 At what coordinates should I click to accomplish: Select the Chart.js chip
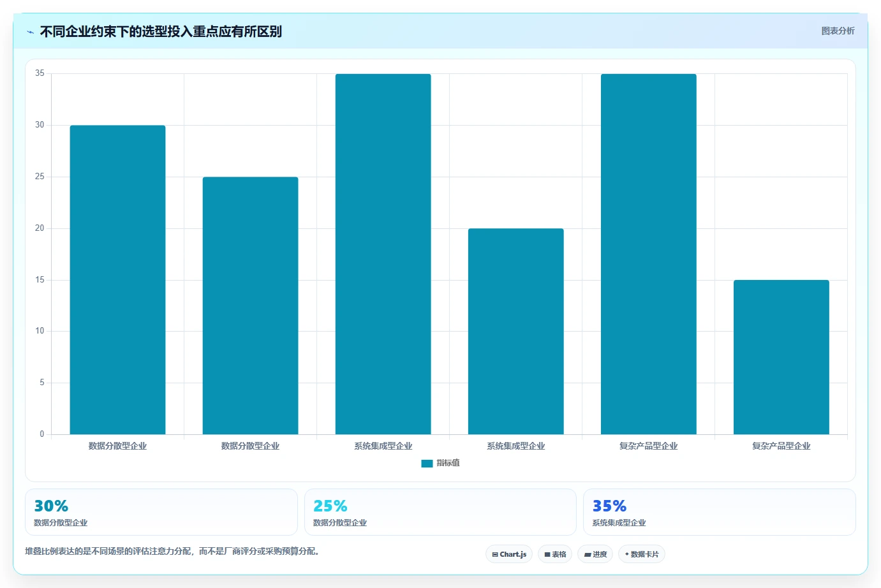(x=509, y=554)
